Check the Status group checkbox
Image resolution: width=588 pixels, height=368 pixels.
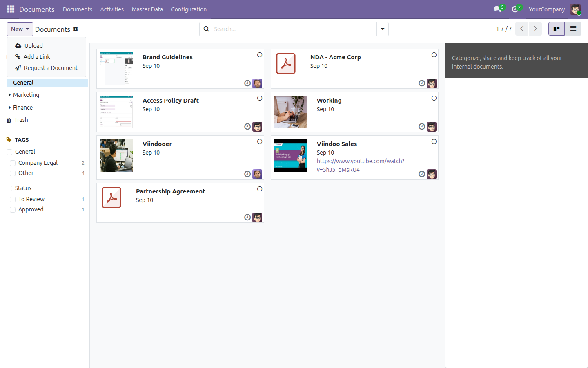(x=9, y=188)
